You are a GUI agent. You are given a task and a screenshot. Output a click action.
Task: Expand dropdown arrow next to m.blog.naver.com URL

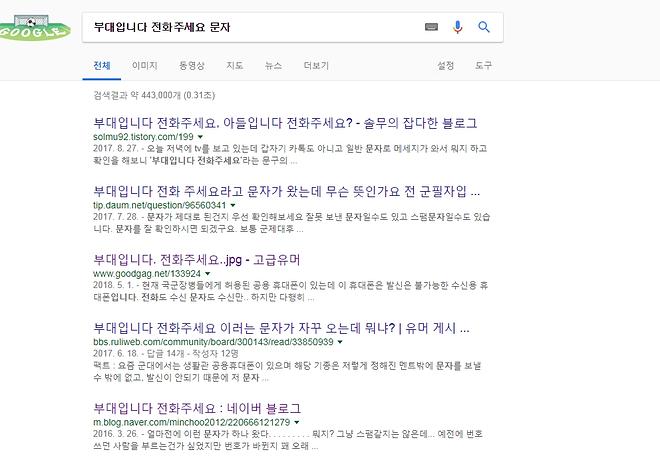[x=297, y=422]
